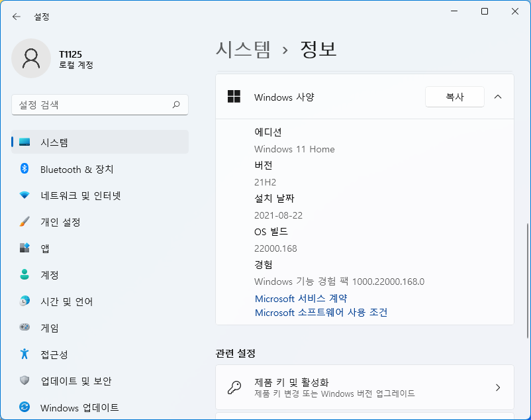
Task: Open Microsoft 서비스 계약 link
Action: [x=301, y=298]
